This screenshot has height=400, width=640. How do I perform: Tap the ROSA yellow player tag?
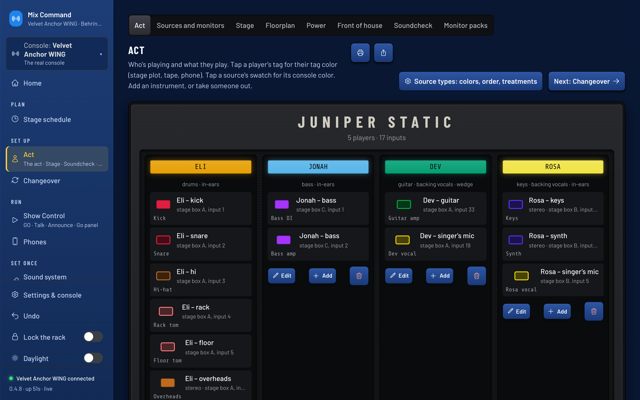553,167
